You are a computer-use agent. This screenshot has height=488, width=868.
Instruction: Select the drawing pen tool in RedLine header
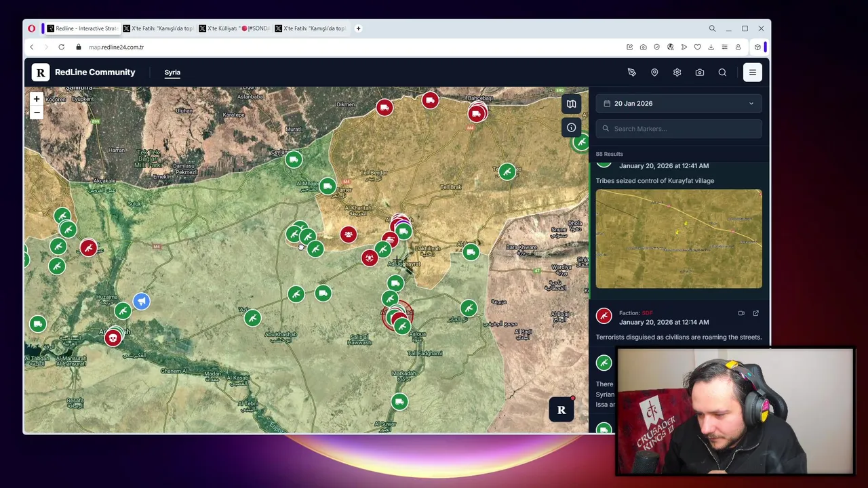pyautogui.click(x=631, y=73)
